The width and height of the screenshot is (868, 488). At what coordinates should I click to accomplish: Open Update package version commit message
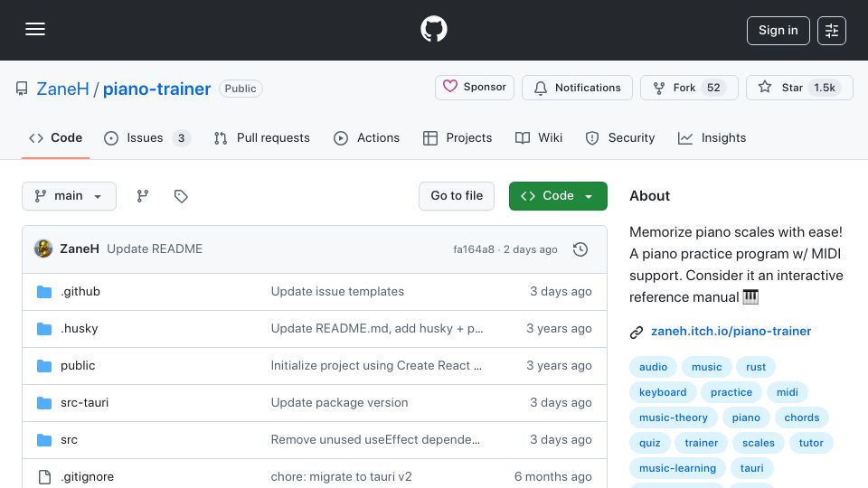tap(339, 403)
